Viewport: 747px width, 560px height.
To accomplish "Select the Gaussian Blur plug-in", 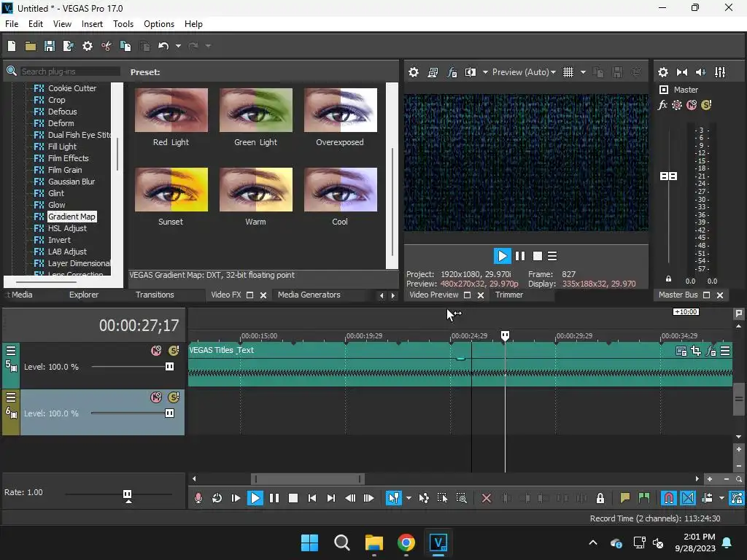I will pyautogui.click(x=71, y=182).
